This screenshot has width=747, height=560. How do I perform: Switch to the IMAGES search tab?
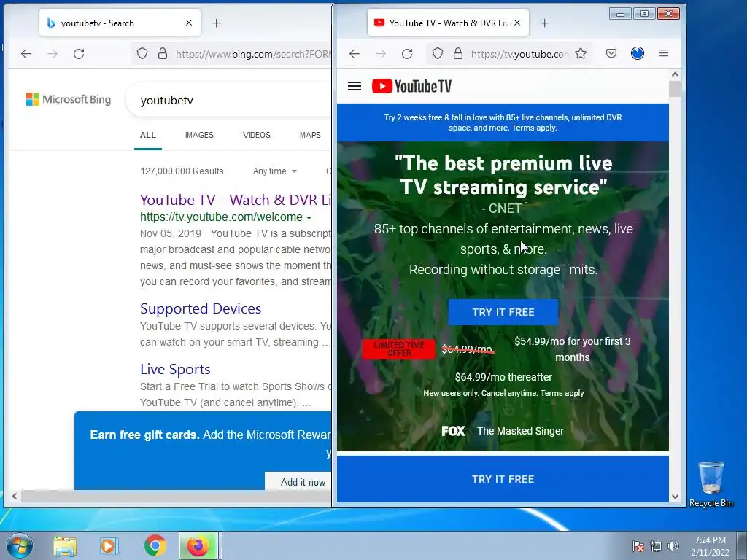point(199,135)
